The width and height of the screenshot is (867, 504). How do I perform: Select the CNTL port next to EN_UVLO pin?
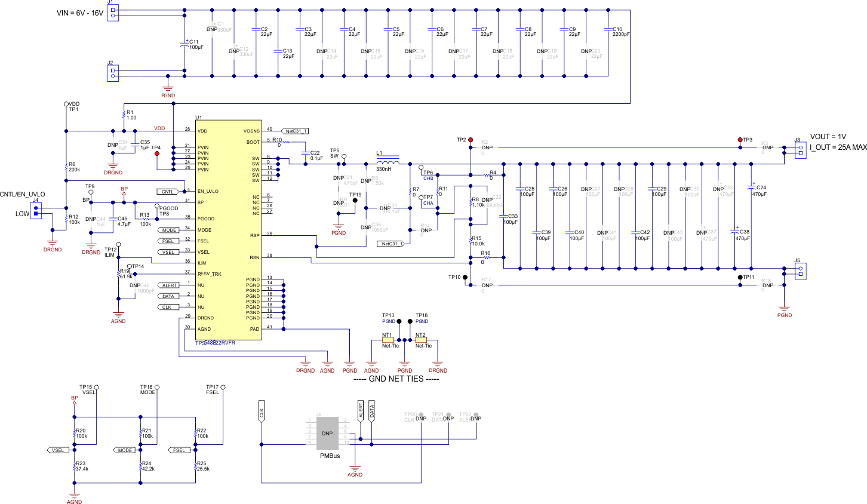point(168,192)
